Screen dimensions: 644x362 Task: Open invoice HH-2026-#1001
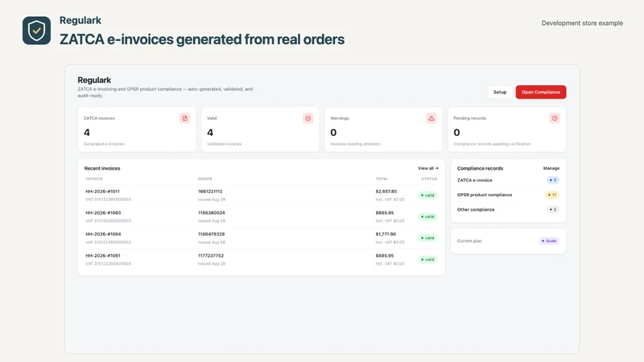click(x=103, y=255)
